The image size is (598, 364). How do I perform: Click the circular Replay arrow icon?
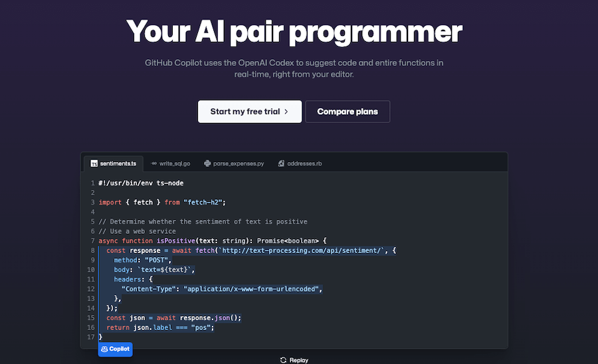[283, 360]
